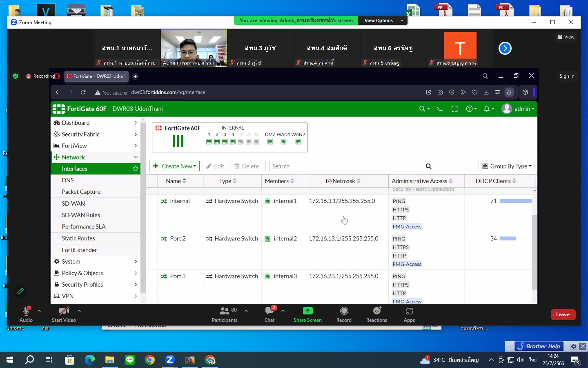This screenshot has width=588, height=368.
Task: Sort by Name column header
Action: (x=176, y=181)
